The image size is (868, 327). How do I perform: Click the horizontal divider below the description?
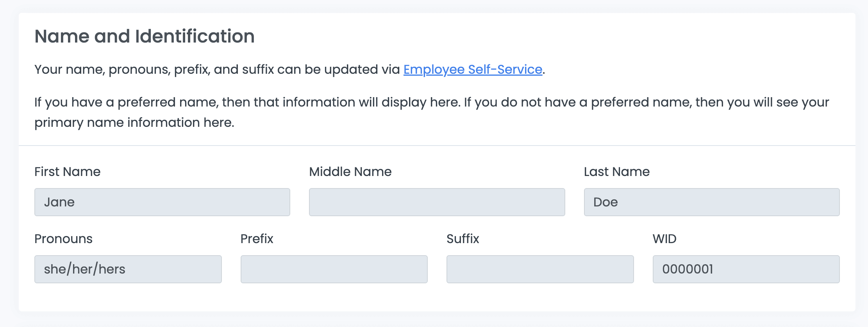[437, 146]
